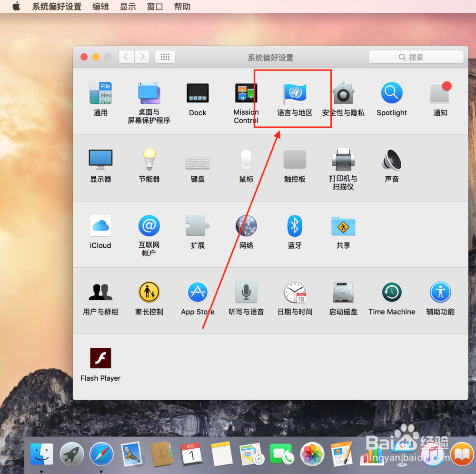The height and width of the screenshot is (474, 476).
Task: Open FaceTime in the Dock
Action: tap(282, 454)
